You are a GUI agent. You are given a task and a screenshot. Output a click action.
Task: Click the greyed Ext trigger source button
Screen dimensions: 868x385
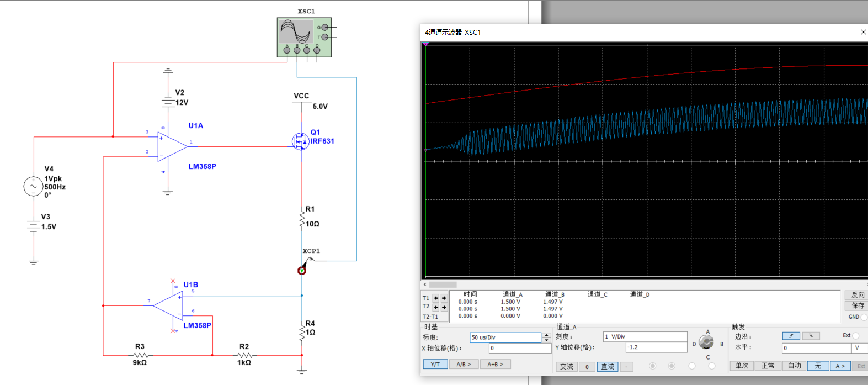(x=860, y=366)
